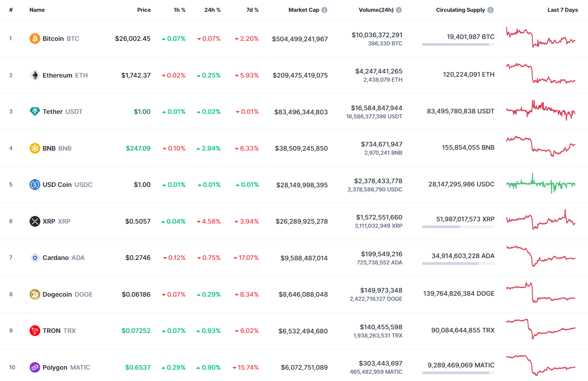Screen dimensions: 588x381
Task: Click the Ethereum logo icon
Action: pyautogui.click(x=34, y=75)
